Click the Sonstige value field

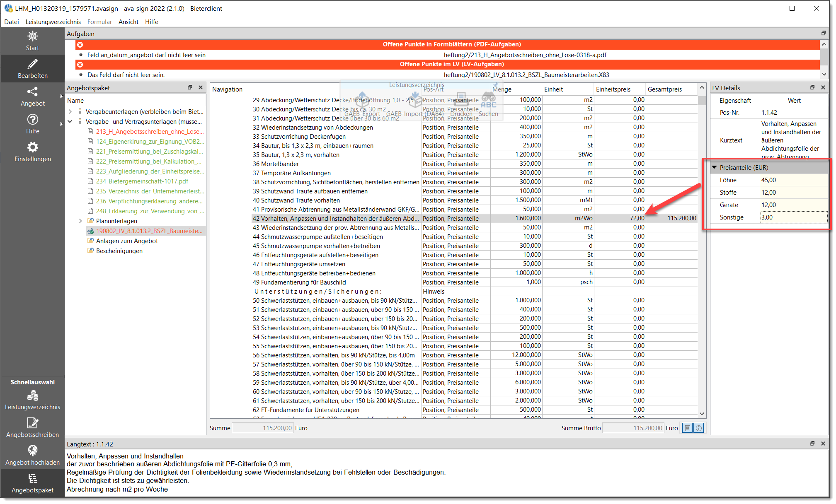coord(794,217)
